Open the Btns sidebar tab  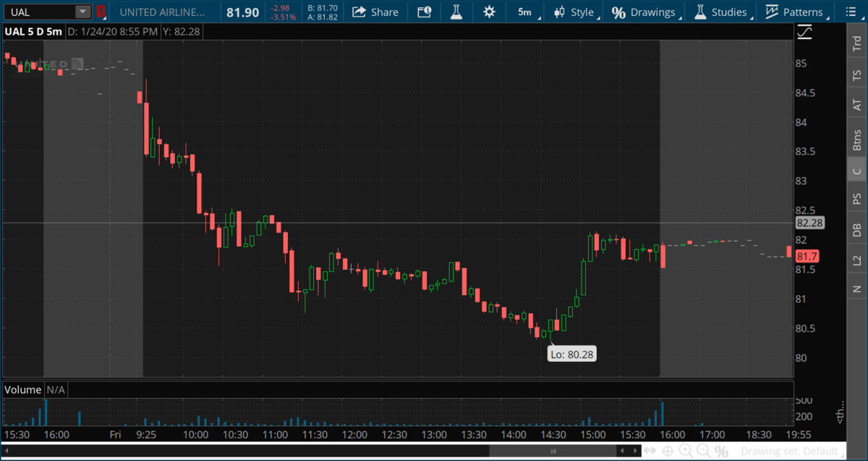click(857, 138)
